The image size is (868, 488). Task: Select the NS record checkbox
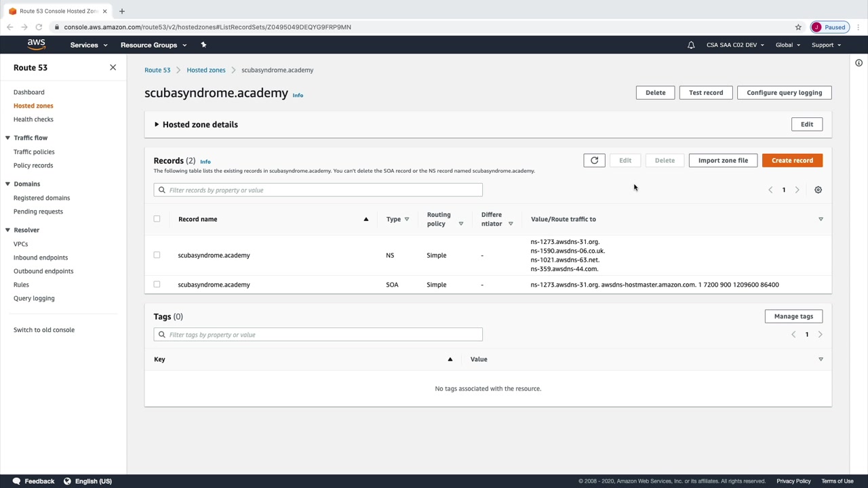[157, 255]
